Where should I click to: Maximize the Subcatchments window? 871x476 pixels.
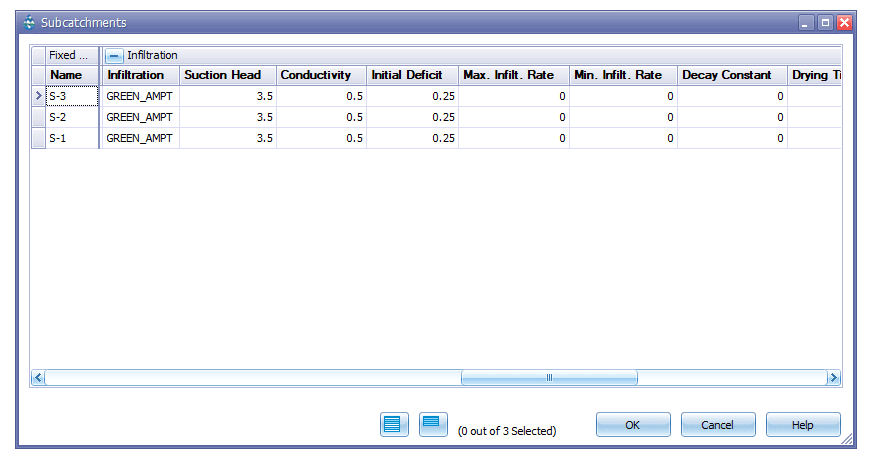click(825, 22)
